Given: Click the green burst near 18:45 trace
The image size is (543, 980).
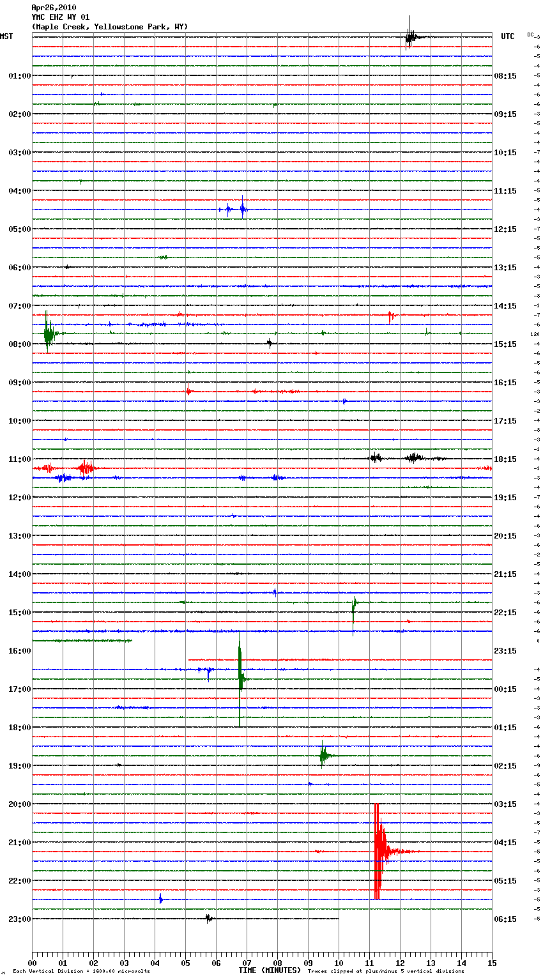Looking at the screenshot, I should click(325, 756).
